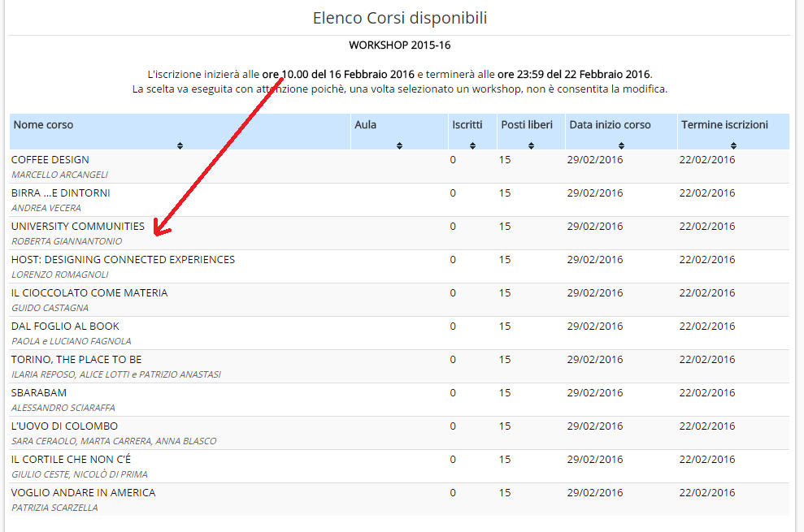Click sort arrows under Data inizio corso

(x=621, y=145)
